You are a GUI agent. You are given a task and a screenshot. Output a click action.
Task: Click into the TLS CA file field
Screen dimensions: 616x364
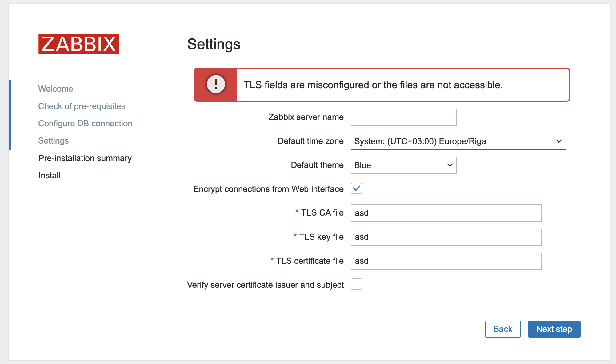[446, 213]
